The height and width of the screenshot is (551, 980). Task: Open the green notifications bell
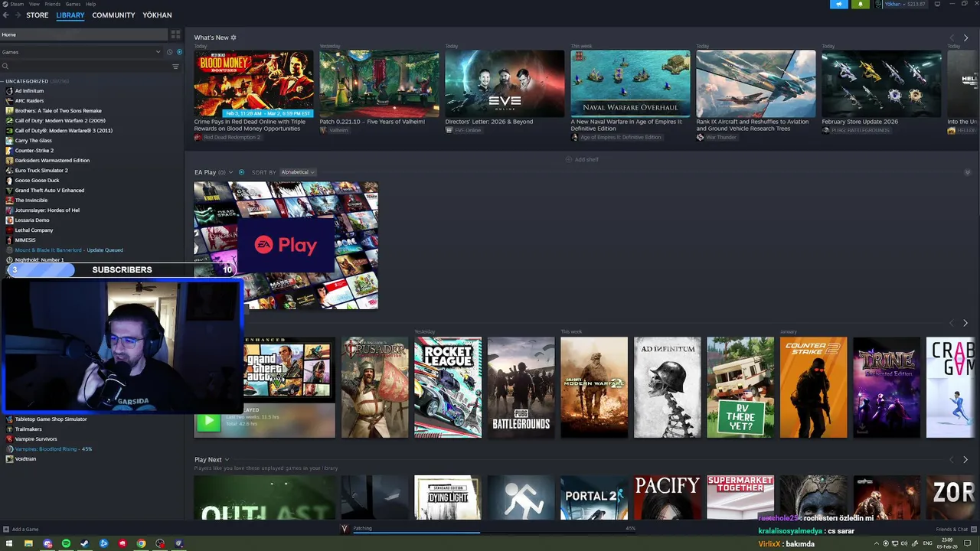tap(861, 4)
